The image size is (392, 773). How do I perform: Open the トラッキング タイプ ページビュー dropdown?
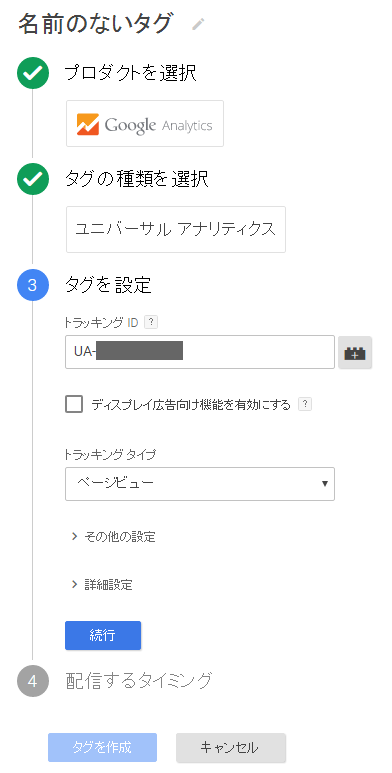tap(200, 484)
